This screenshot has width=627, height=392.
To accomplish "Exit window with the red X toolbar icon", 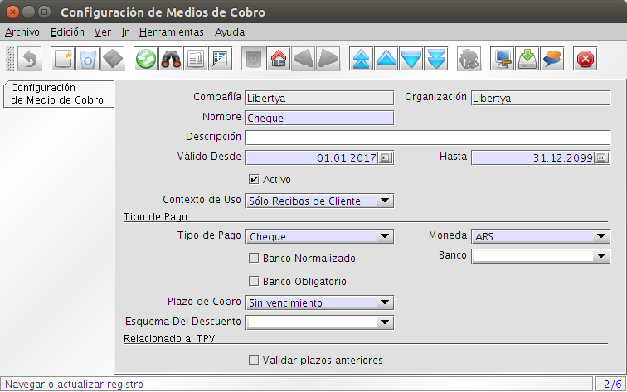I will point(585,59).
